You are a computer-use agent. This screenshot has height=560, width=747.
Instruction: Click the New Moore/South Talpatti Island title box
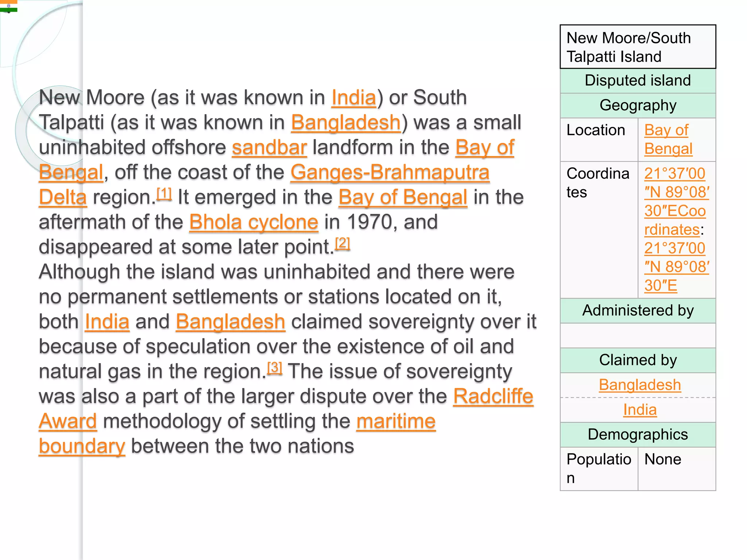pos(638,47)
